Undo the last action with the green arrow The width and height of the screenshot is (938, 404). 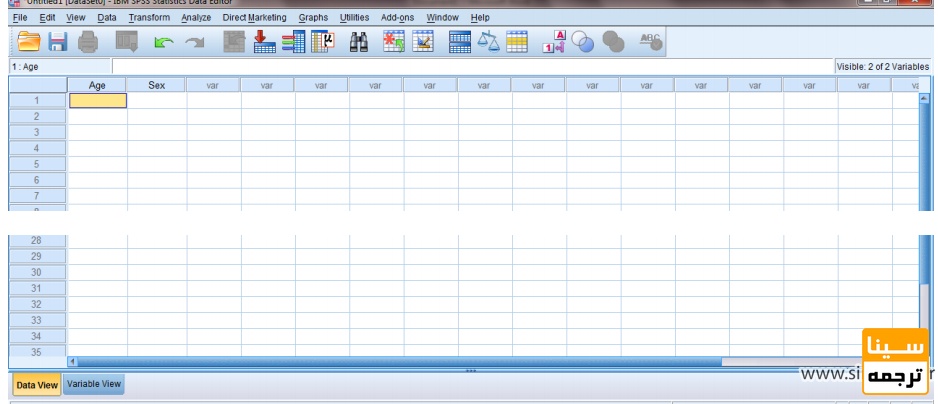pos(164,42)
